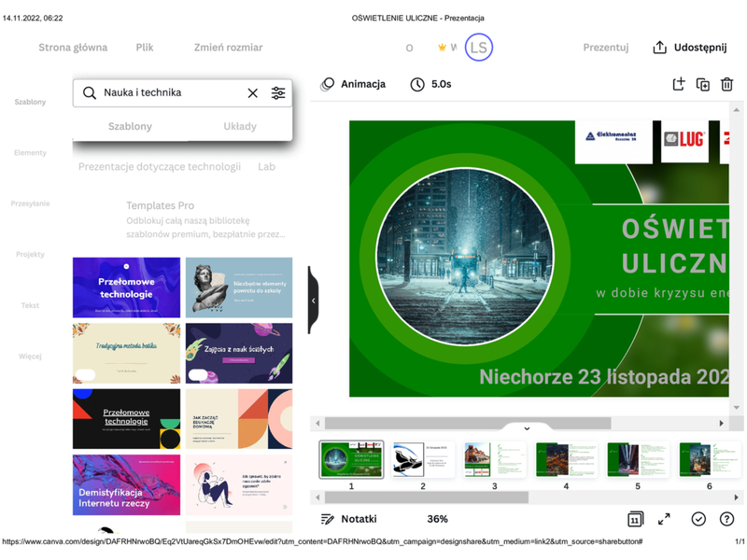This screenshot has height=560, width=747.
Task: Click the checkmark circle icon
Action: coord(698,519)
